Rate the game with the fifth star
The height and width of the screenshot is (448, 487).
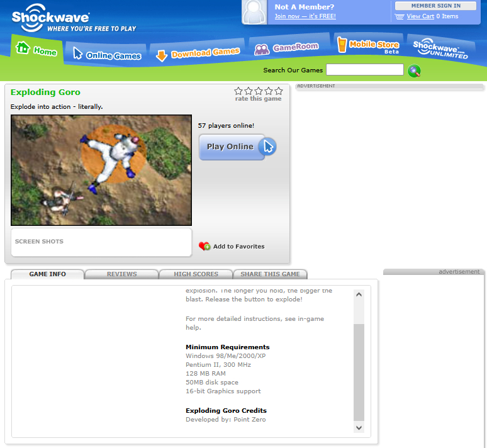(279, 91)
